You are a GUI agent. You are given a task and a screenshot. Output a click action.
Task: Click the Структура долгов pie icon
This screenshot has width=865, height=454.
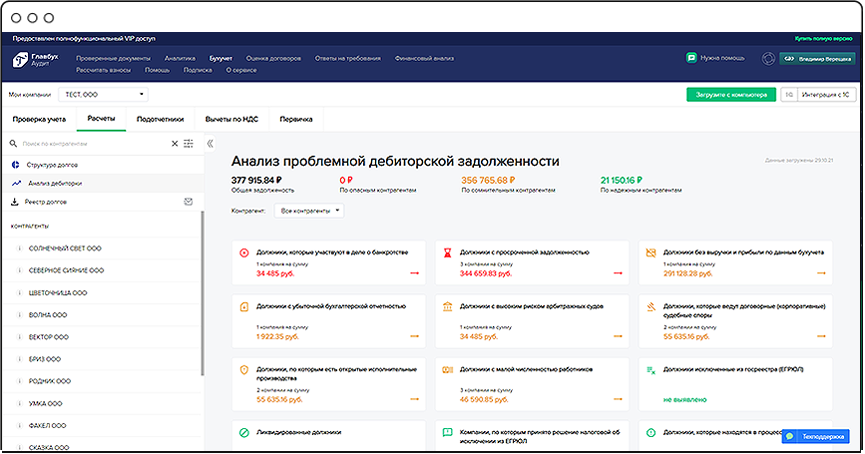15,165
